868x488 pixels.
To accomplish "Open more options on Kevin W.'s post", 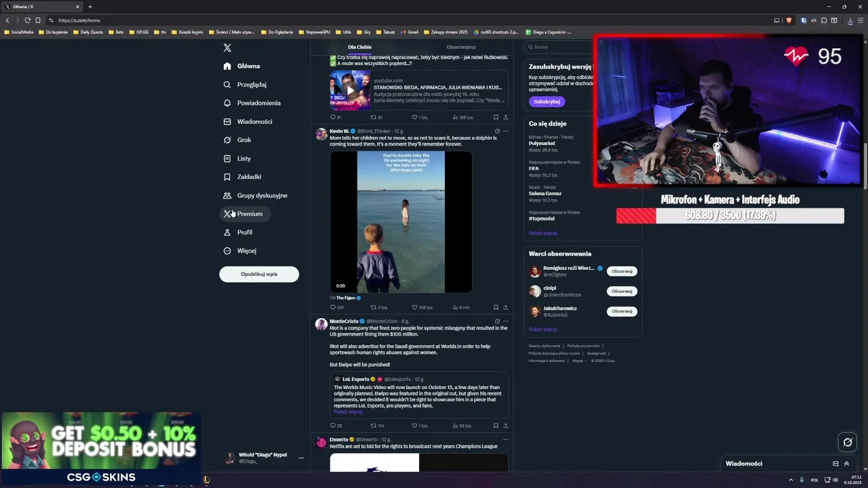I will point(506,131).
